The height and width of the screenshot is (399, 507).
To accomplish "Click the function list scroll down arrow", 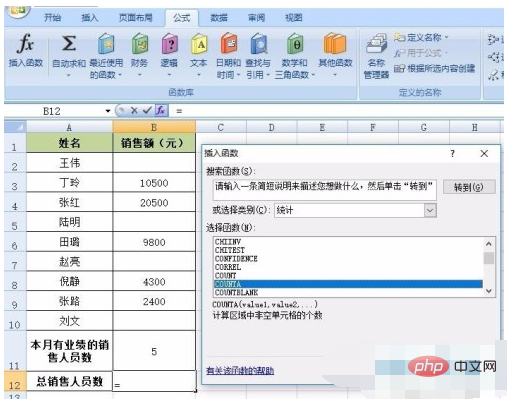I will pyautogui.click(x=489, y=291).
